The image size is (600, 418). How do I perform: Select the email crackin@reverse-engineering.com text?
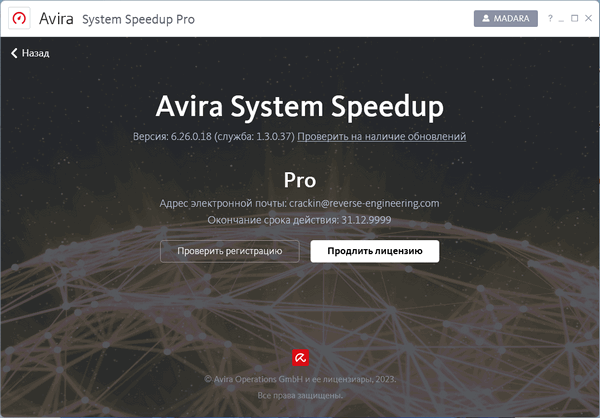coord(364,203)
